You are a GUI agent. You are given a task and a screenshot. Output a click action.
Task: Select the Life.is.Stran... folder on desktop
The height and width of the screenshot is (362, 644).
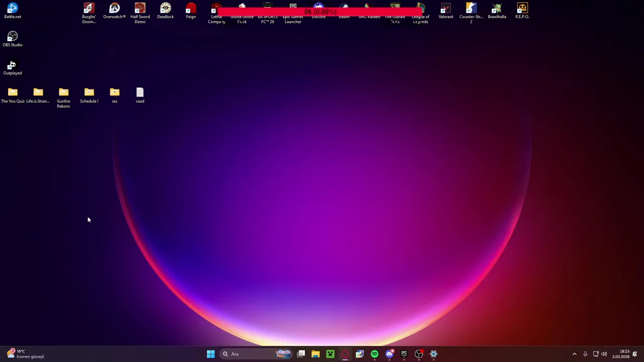pyautogui.click(x=38, y=96)
